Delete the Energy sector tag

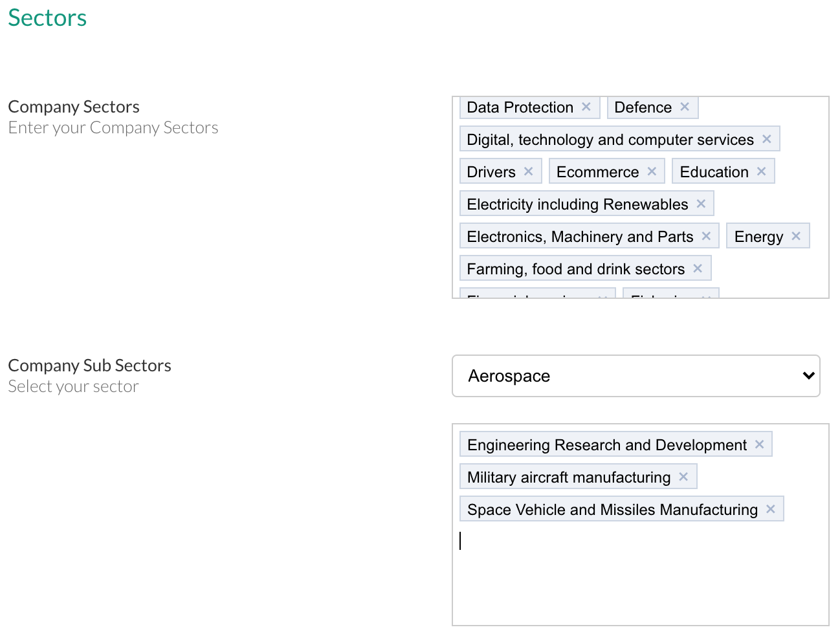click(x=796, y=236)
